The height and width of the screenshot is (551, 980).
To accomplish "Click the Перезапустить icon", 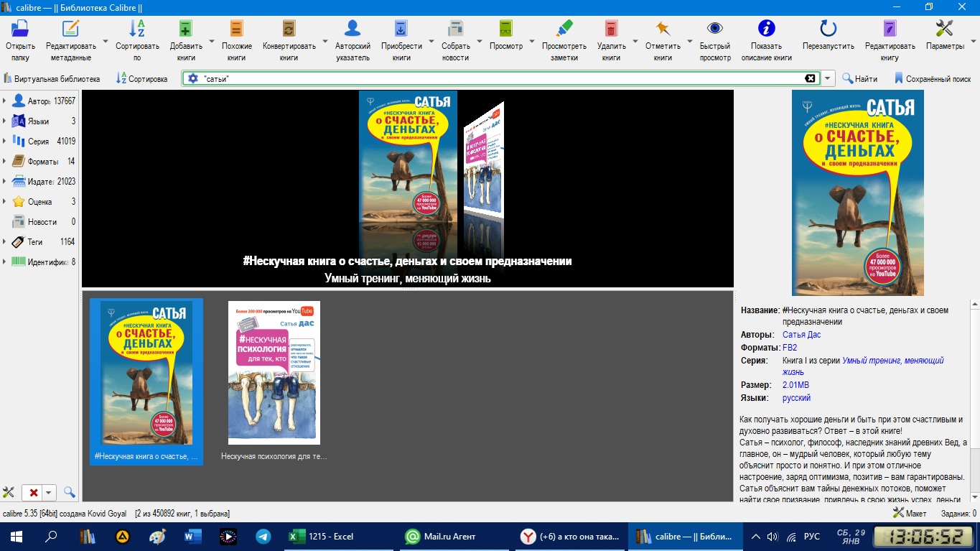I will coord(829,29).
